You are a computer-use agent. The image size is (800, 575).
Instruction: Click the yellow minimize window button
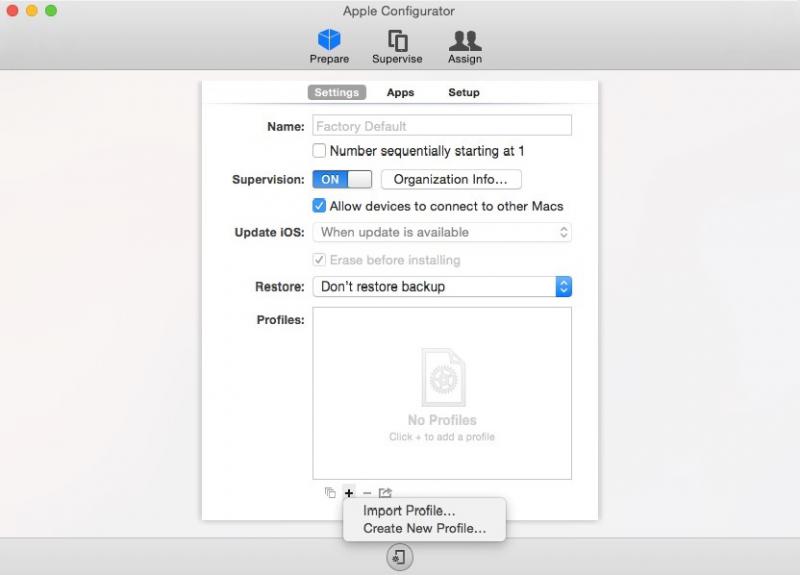tap(32, 11)
